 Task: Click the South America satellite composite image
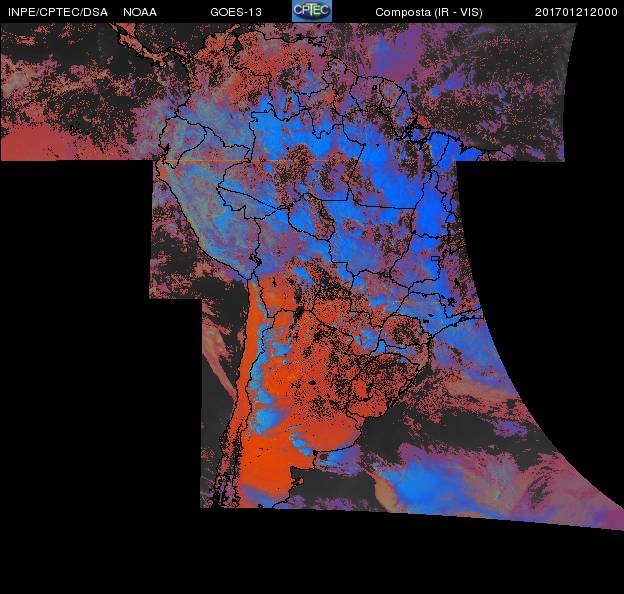(312, 277)
